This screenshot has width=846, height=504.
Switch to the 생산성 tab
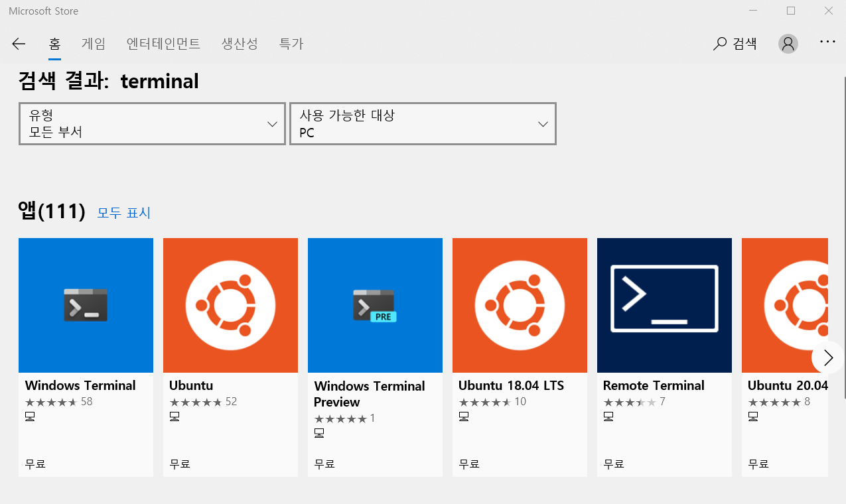click(x=240, y=44)
